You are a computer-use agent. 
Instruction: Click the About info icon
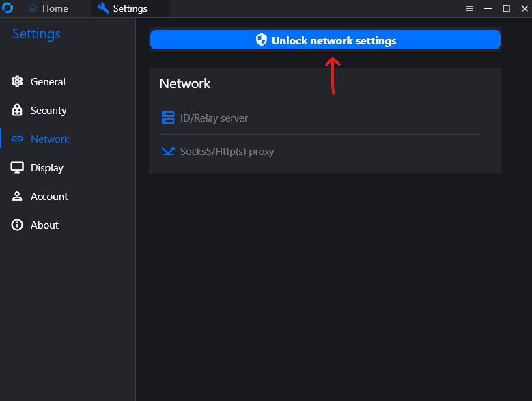tap(17, 225)
